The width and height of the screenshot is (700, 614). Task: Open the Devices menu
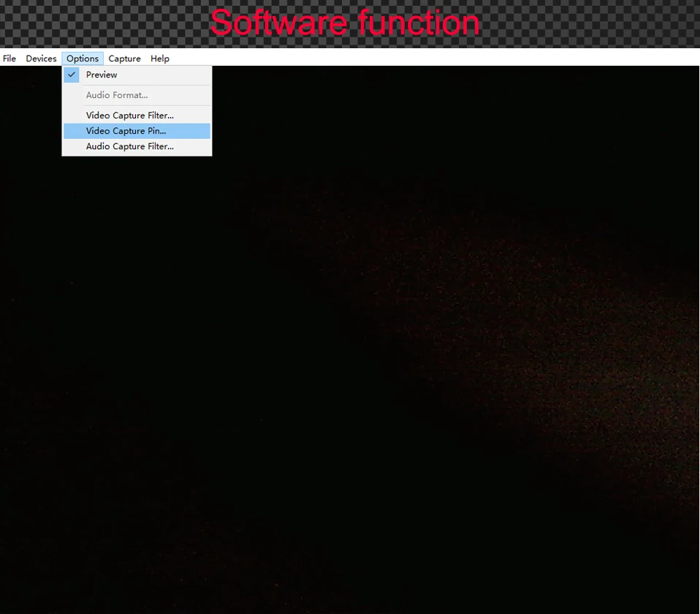click(x=41, y=58)
